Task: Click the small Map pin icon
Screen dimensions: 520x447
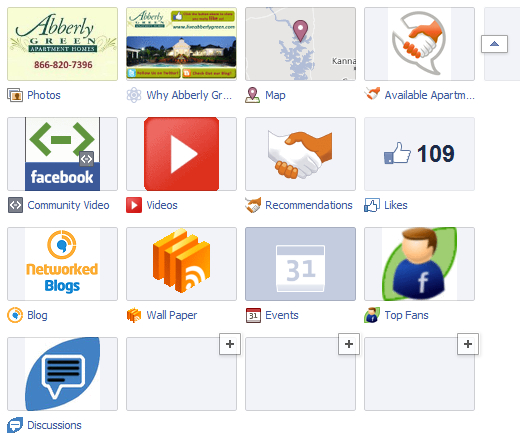Action: click(252, 95)
